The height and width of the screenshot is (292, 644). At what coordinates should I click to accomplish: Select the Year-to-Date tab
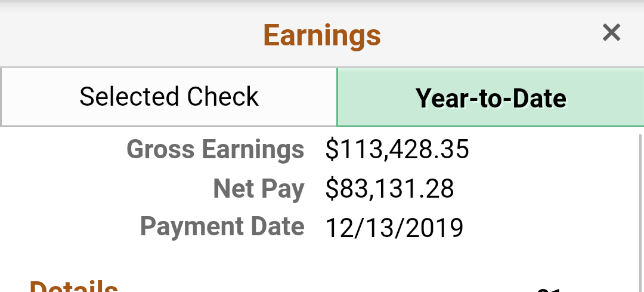pyautogui.click(x=491, y=98)
